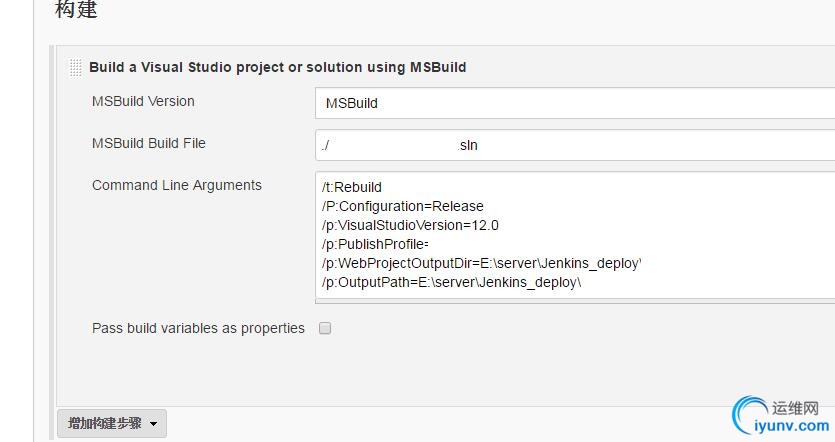The width and height of the screenshot is (835, 442).
Task: Open the MSBuild Version selection box
Action: [x=575, y=103]
